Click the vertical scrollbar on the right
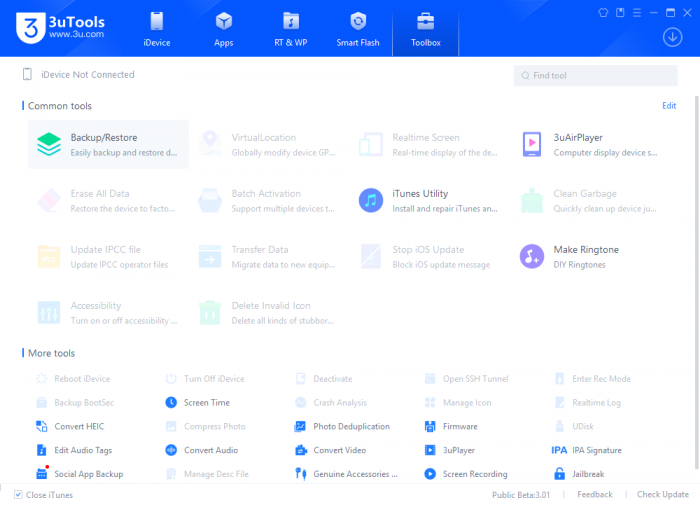This screenshot has height=505, width=700. (x=696, y=282)
